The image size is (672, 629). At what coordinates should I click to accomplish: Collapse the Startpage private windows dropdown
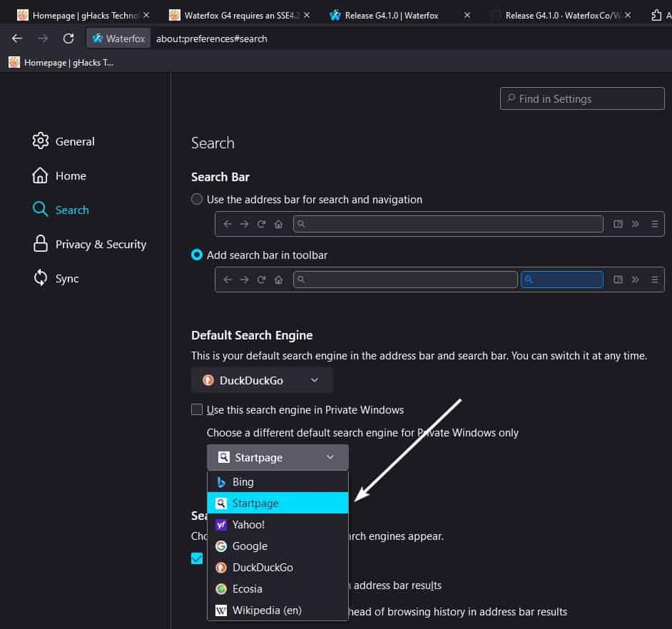click(x=277, y=457)
